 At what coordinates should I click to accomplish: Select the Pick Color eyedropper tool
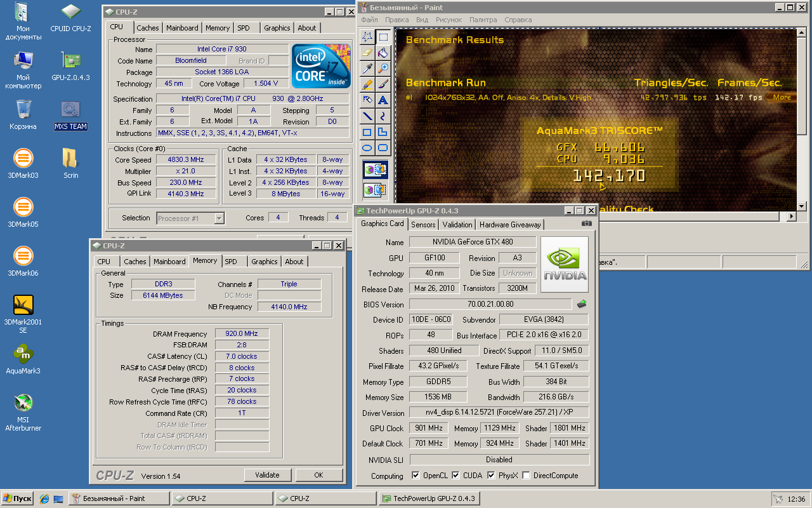pyautogui.click(x=367, y=69)
